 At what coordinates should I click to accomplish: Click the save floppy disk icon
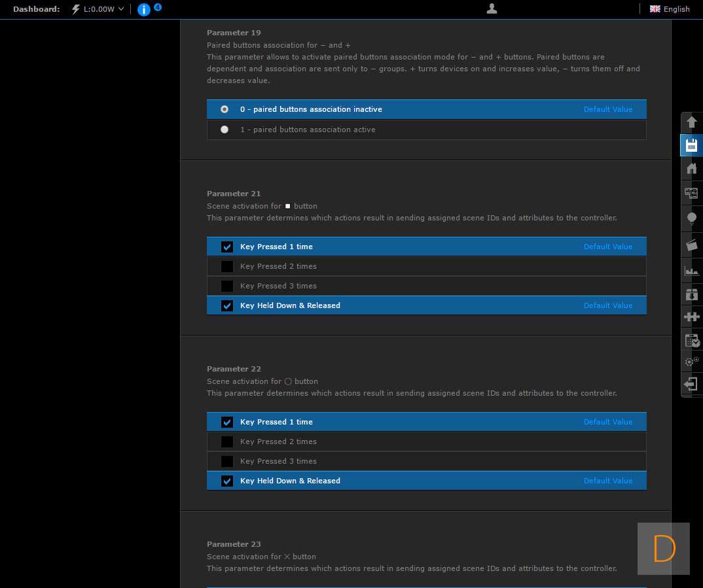(691, 145)
